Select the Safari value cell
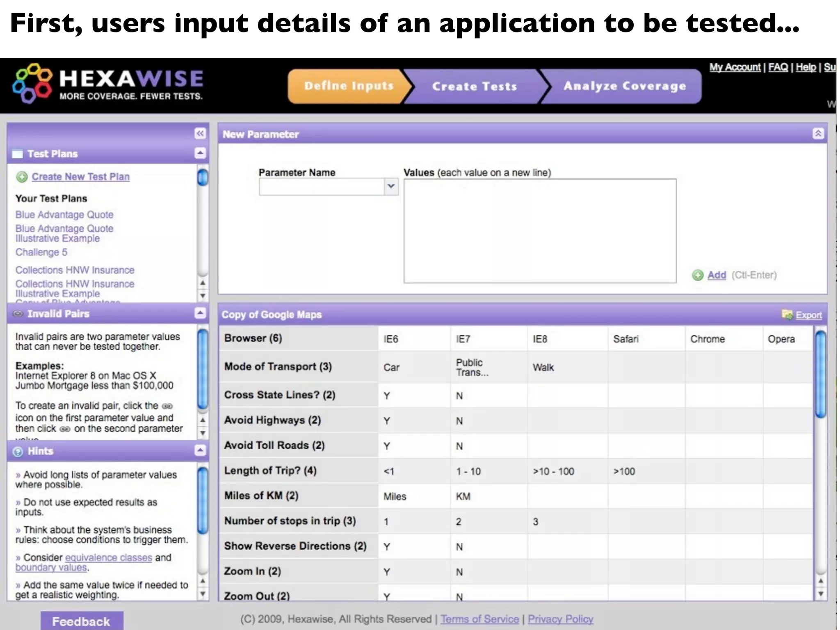Screen dimensions: 840x630 tap(646, 339)
